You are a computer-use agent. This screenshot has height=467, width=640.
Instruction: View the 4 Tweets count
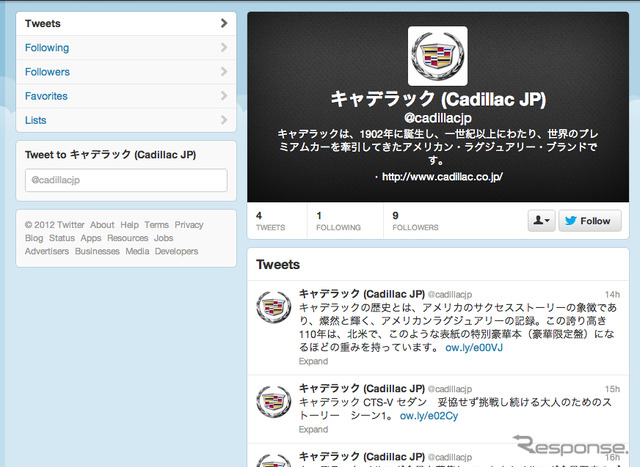pyautogui.click(x=270, y=221)
